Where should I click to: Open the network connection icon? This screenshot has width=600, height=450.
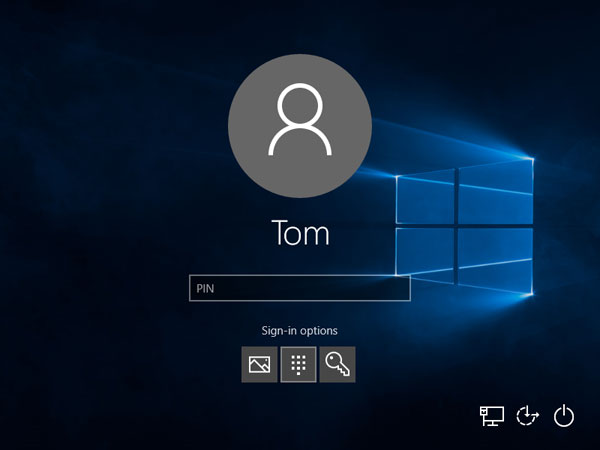pos(491,415)
